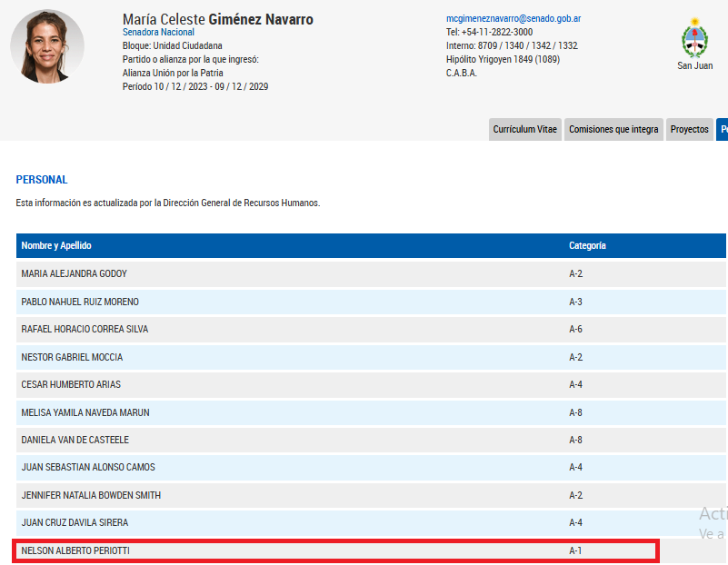
Task: Select the Maria Alejandra Godoy row
Action: coord(75,274)
